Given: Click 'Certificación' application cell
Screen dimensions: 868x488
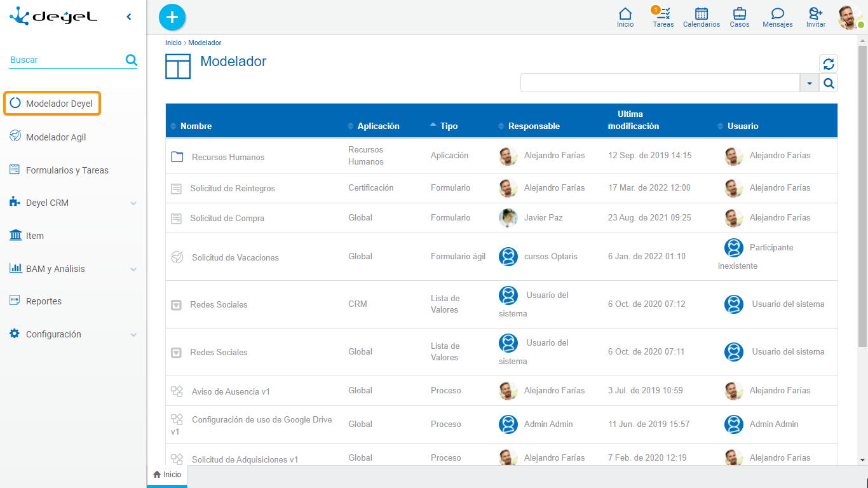Looking at the screenshot, I should [371, 187].
